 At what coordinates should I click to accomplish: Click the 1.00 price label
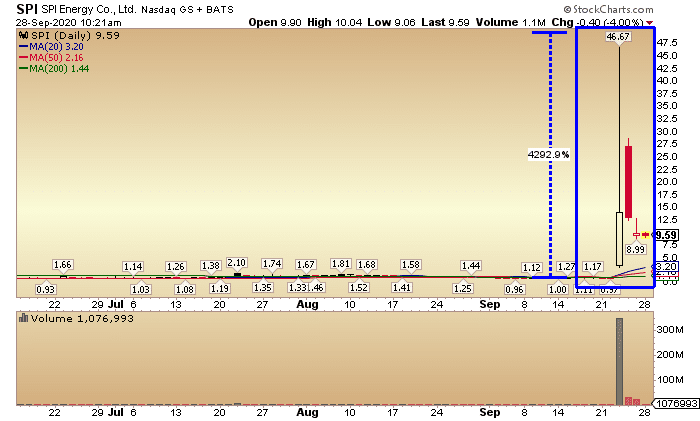pyautogui.click(x=558, y=289)
